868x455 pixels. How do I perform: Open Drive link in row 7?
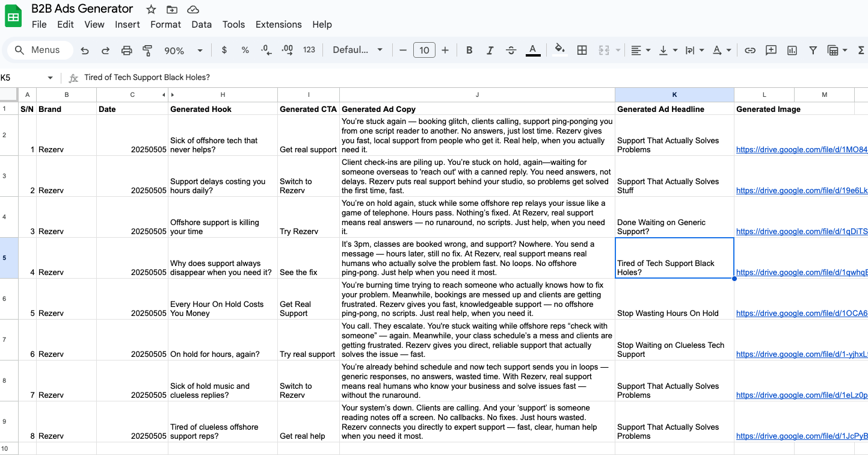(x=802, y=354)
